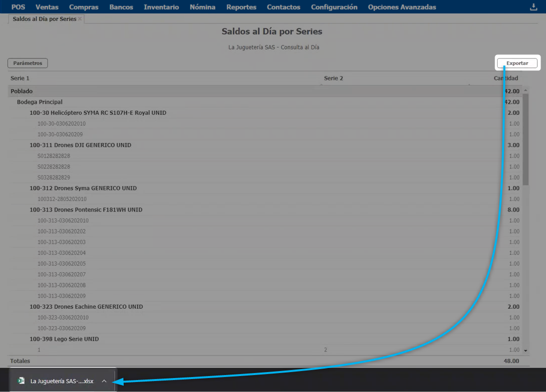This screenshot has width=546, height=392.
Task: Select 100-313 Drones Pontensic F181WH row
Action: click(86, 210)
